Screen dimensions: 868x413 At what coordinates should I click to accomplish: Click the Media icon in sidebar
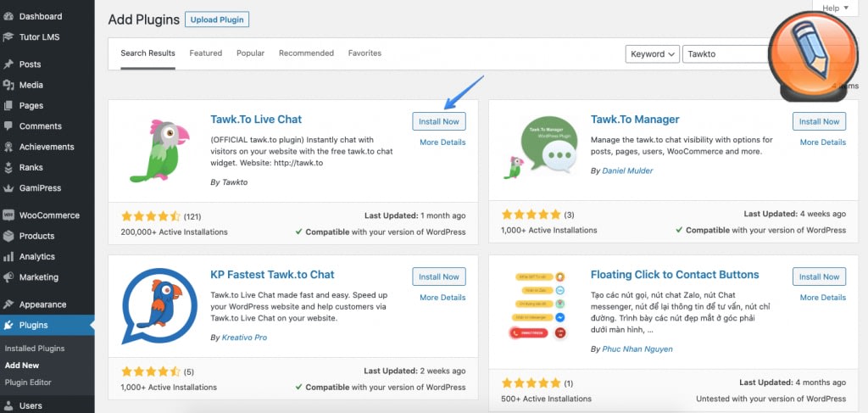point(8,85)
